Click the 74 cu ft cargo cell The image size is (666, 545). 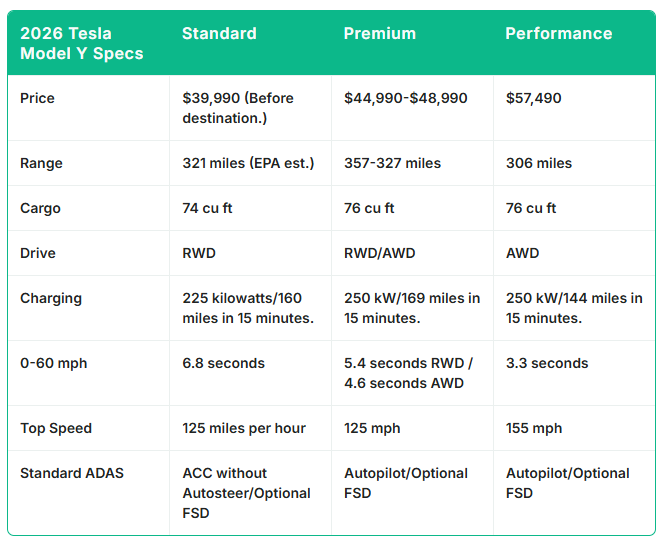(207, 208)
